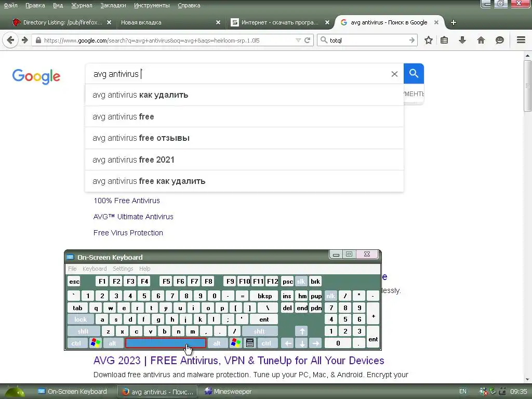Toggle the slk scroll lock key
This screenshot has height=399, width=532.
pyautogui.click(x=301, y=281)
